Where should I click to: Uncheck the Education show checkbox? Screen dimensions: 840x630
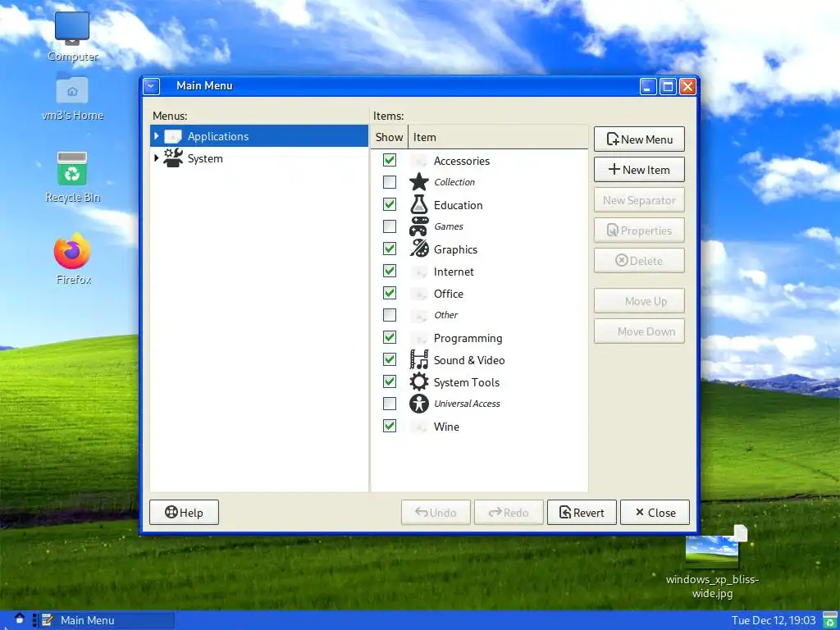pyautogui.click(x=390, y=204)
